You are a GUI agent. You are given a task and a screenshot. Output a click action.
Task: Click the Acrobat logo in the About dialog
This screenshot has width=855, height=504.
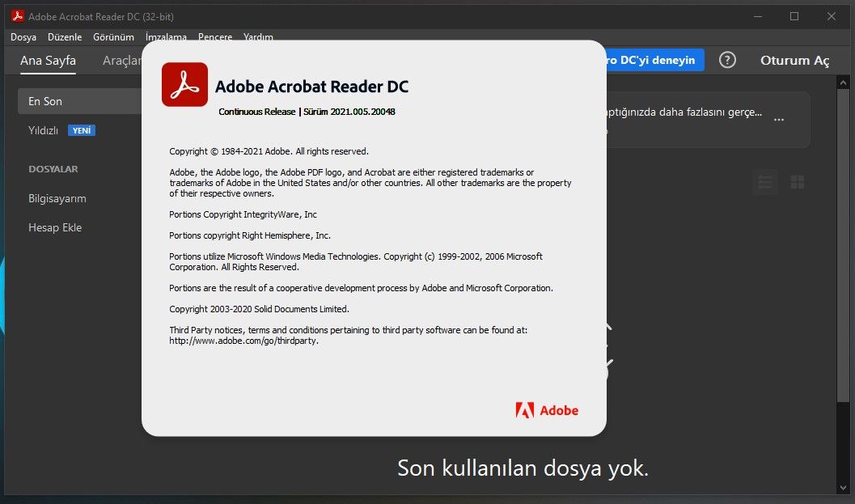pyautogui.click(x=184, y=85)
